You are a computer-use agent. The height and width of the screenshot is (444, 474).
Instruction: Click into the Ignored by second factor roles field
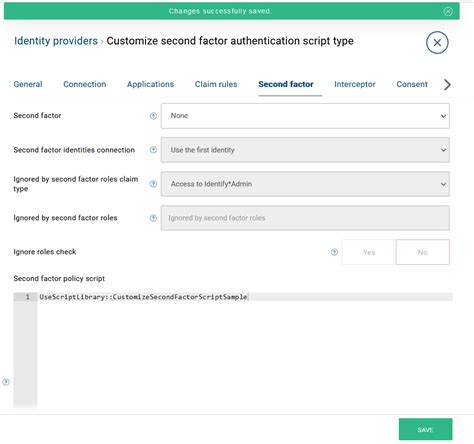(x=305, y=218)
